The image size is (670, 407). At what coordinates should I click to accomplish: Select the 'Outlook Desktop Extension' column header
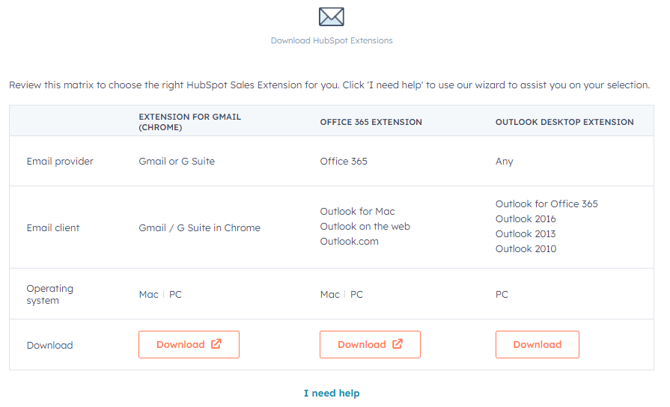point(564,122)
